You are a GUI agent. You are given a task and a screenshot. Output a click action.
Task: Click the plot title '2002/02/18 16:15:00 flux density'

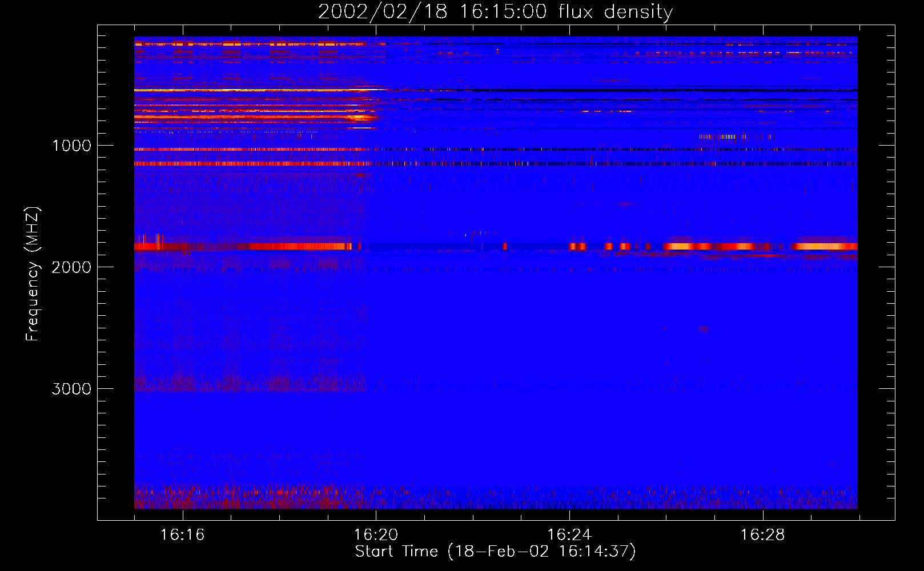click(x=495, y=11)
